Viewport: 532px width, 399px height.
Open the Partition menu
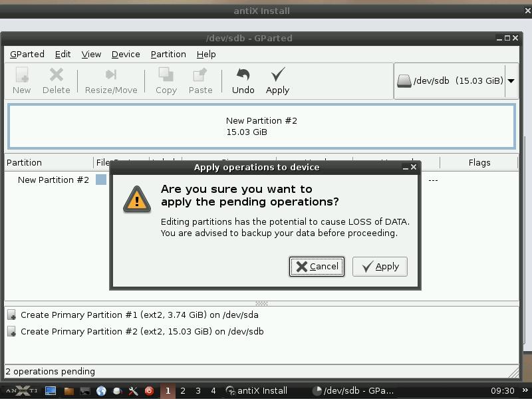tap(168, 55)
